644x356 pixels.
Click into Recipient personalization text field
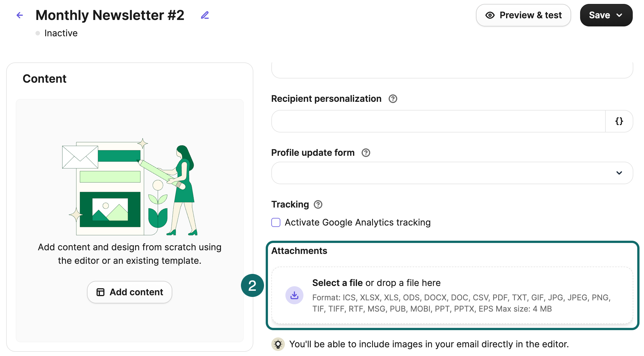pos(438,121)
